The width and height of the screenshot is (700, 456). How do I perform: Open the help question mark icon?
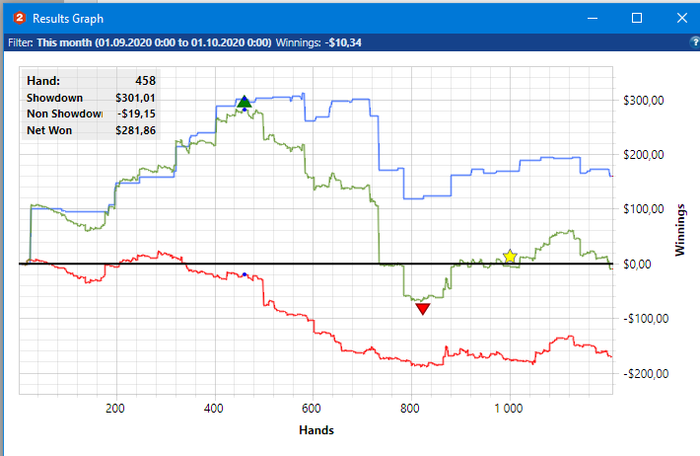(695, 42)
